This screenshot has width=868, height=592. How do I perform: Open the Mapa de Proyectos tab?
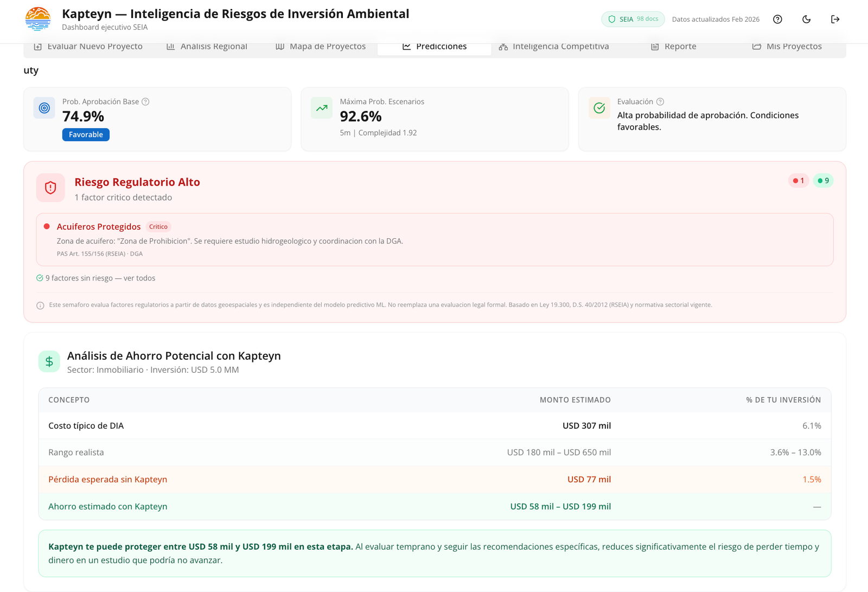point(321,47)
